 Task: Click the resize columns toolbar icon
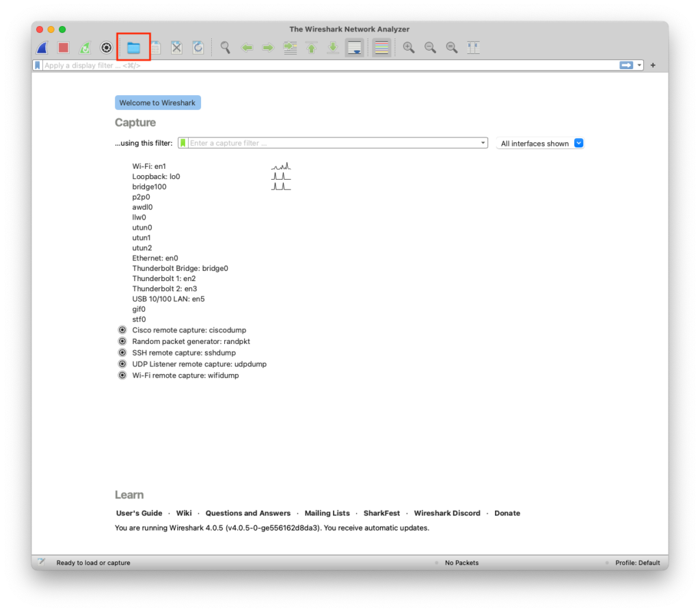[473, 48]
